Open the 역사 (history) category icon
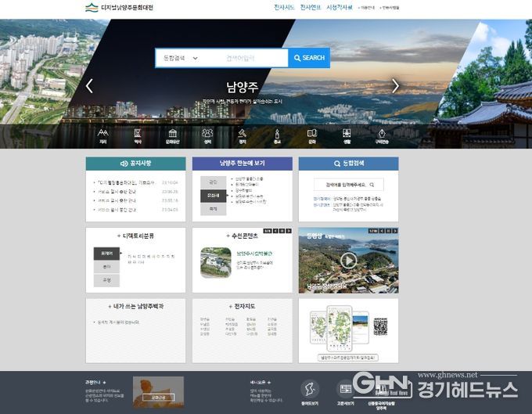This screenshot has height=414, width=532. (137, 135)
